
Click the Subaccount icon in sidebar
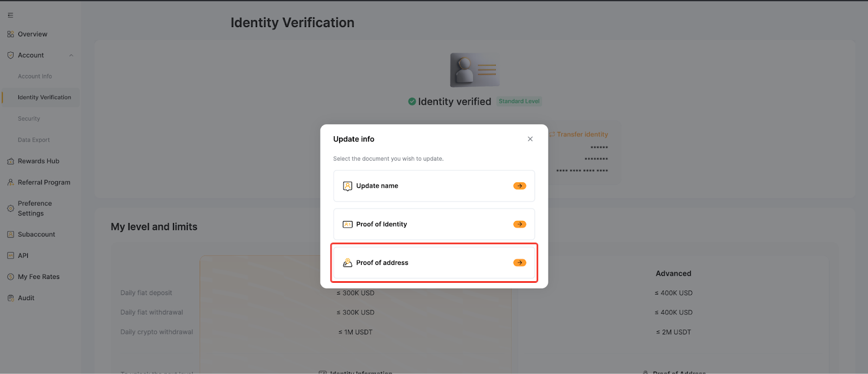[x=10, y=234]
